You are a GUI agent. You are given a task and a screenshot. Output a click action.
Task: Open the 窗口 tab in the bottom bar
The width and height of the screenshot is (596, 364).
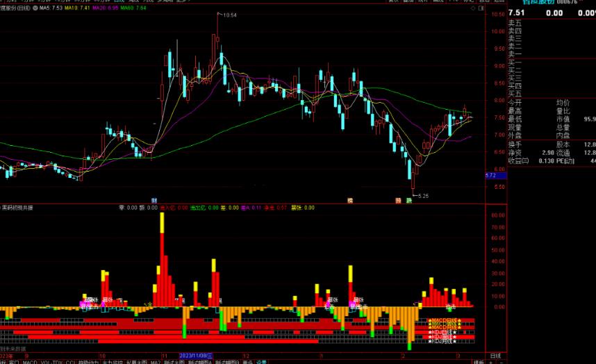(x=14, y=362)
